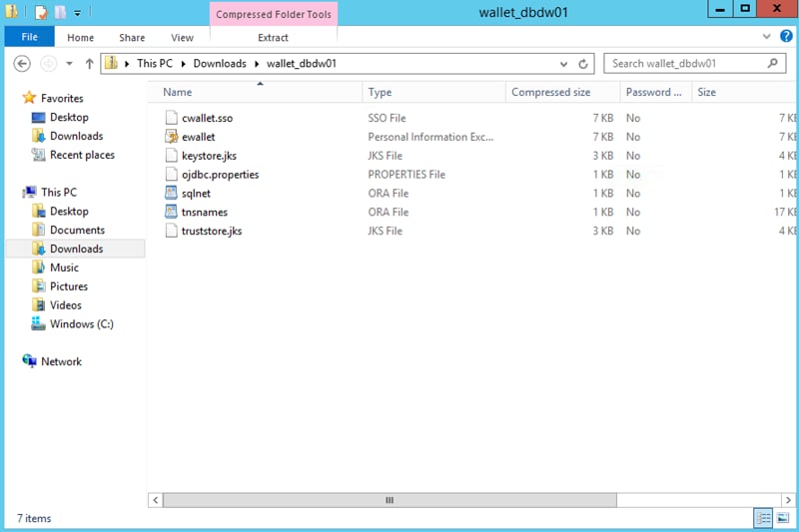Open the recent locations dropdown arrow

point(69,64)
